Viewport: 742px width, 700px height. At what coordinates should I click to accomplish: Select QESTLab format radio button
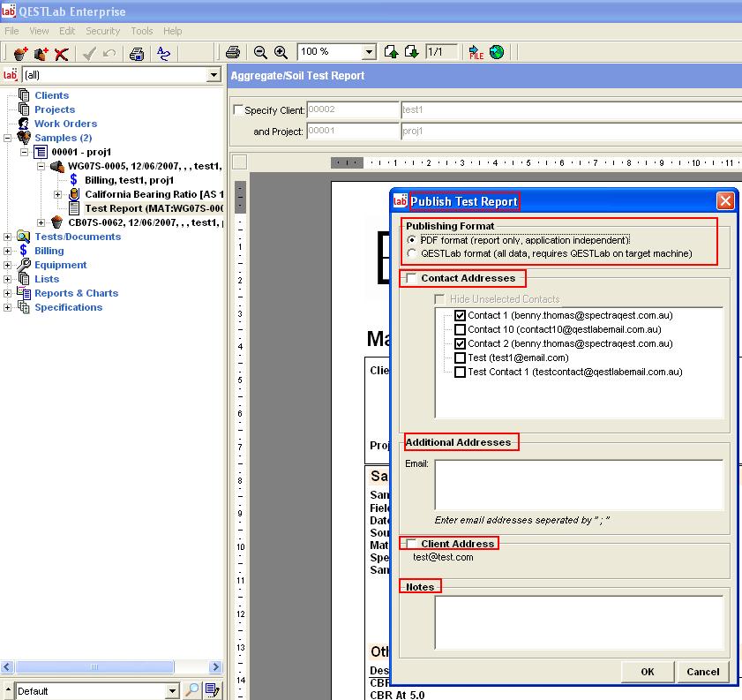coord(412,254)
